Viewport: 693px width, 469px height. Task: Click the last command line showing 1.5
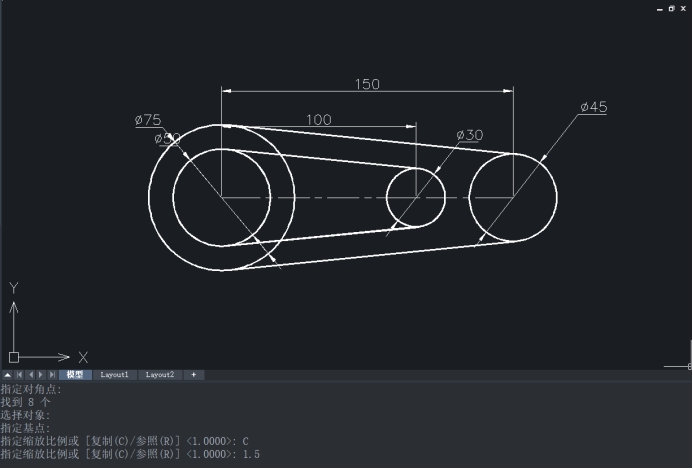coord(130,454)
